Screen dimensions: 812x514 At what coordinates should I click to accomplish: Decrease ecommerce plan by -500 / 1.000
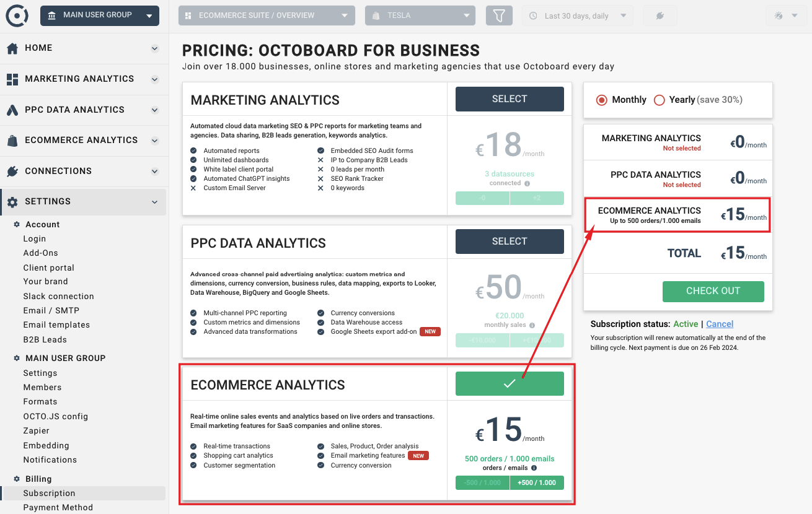482,482
